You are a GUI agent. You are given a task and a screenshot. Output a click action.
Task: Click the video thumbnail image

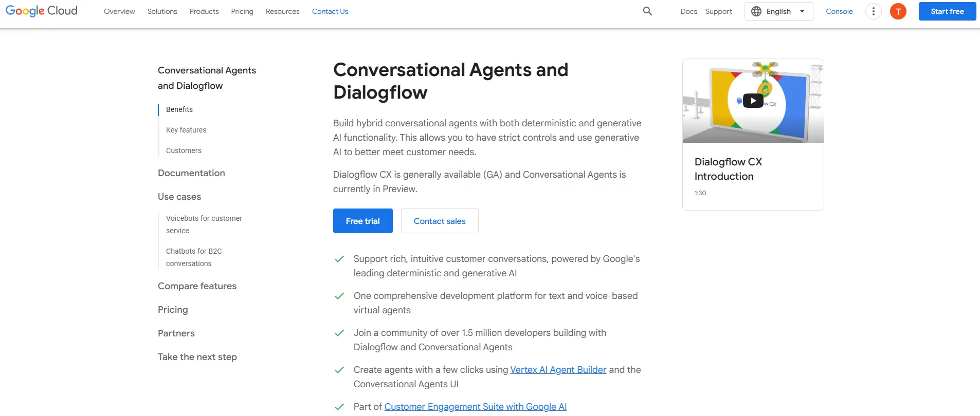(753, 101)
